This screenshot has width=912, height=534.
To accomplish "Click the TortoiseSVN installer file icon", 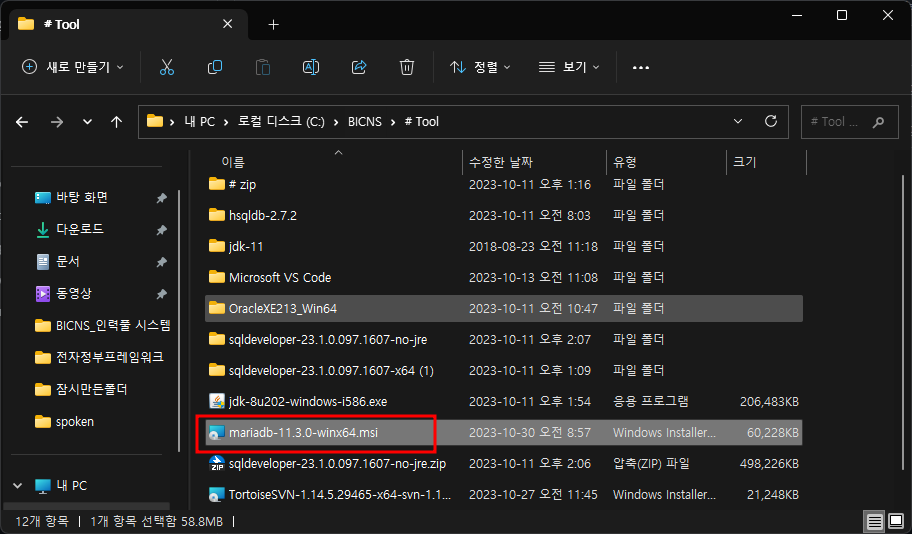I will point(216,494).
